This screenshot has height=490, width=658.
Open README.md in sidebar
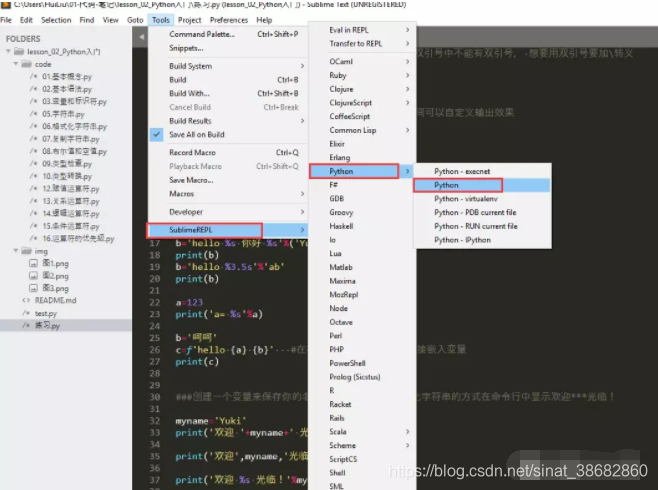point(55,300)
